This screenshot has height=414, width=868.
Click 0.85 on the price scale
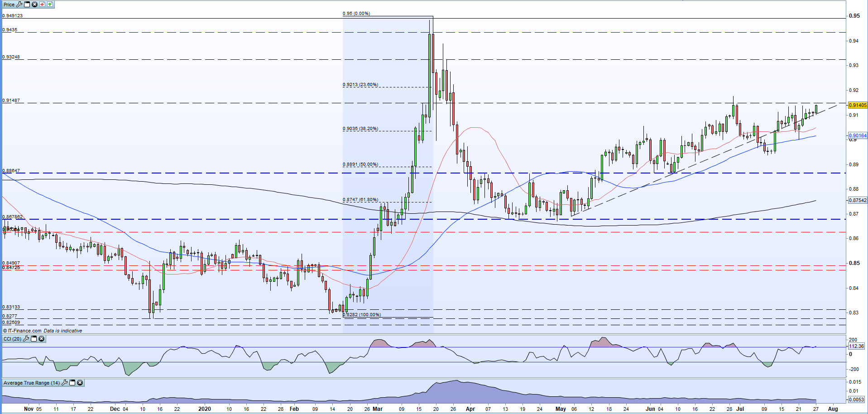click(854, 263)
